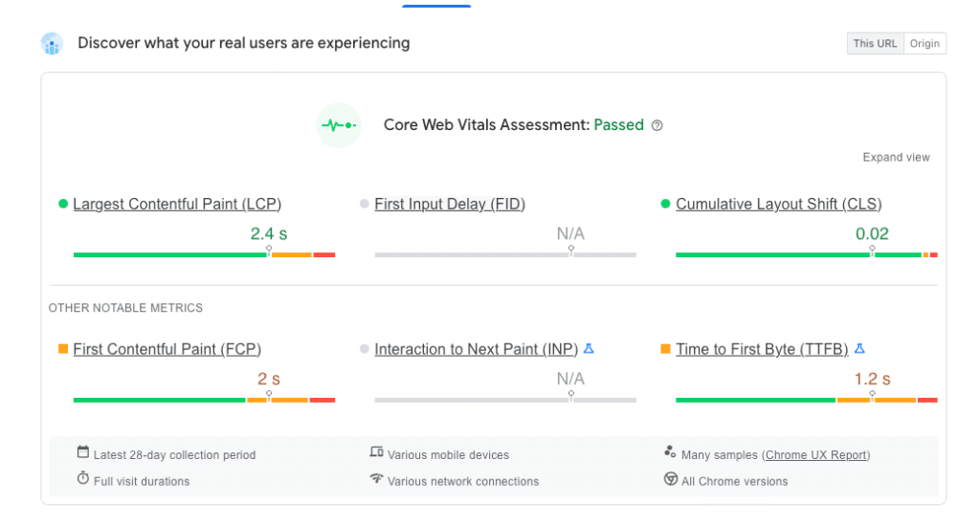Click the help icon next to Passed
Viewport: 980px width, 525px height.
pos(657,125)
